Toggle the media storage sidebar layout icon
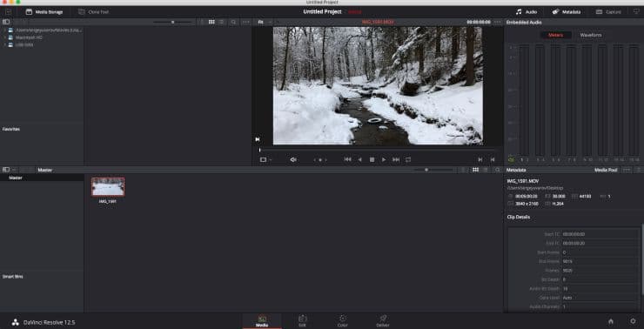644x329 pixels. tap(6, 22)
